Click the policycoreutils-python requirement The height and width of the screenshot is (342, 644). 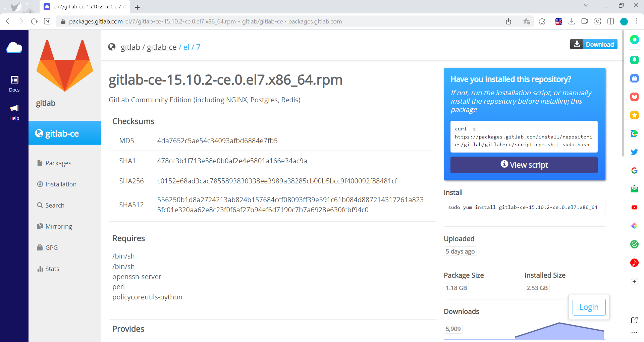147,297
